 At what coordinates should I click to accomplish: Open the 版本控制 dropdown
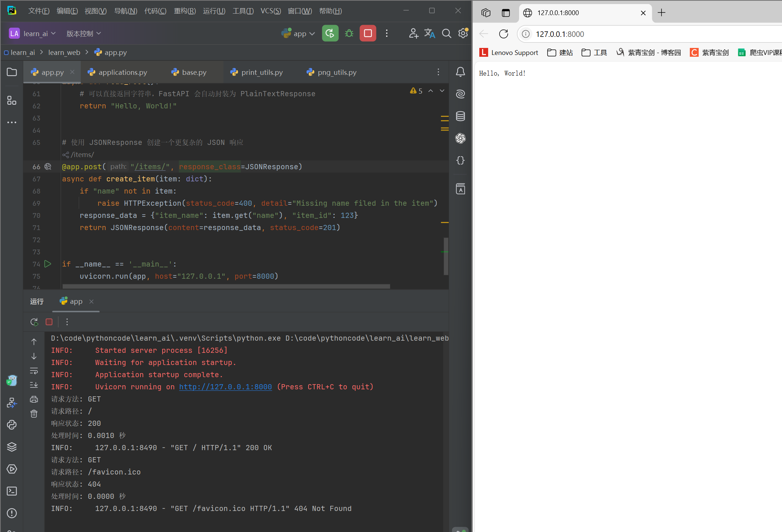84,34
